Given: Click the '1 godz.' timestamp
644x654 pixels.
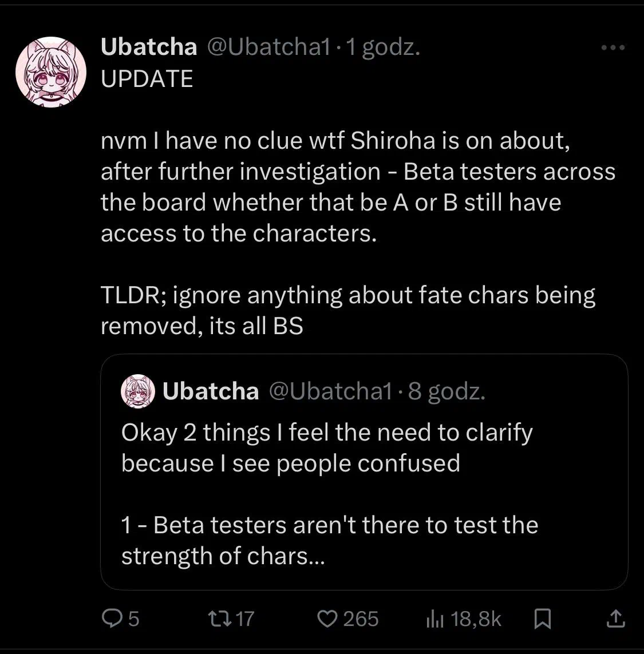Looking at the screenshot, I should (383, 47).
